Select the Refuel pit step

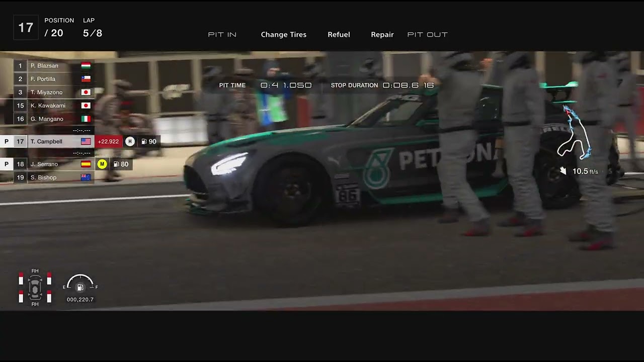coord(339,35)
